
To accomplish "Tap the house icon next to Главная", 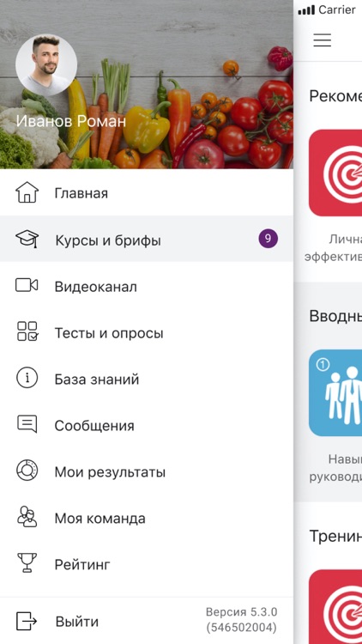I will coord(27,192).
